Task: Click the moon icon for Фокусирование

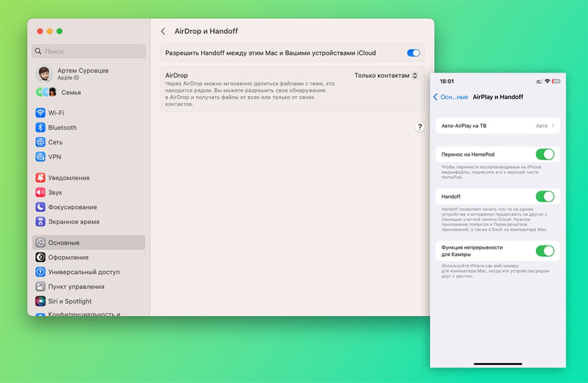Action: pos(40,207)
